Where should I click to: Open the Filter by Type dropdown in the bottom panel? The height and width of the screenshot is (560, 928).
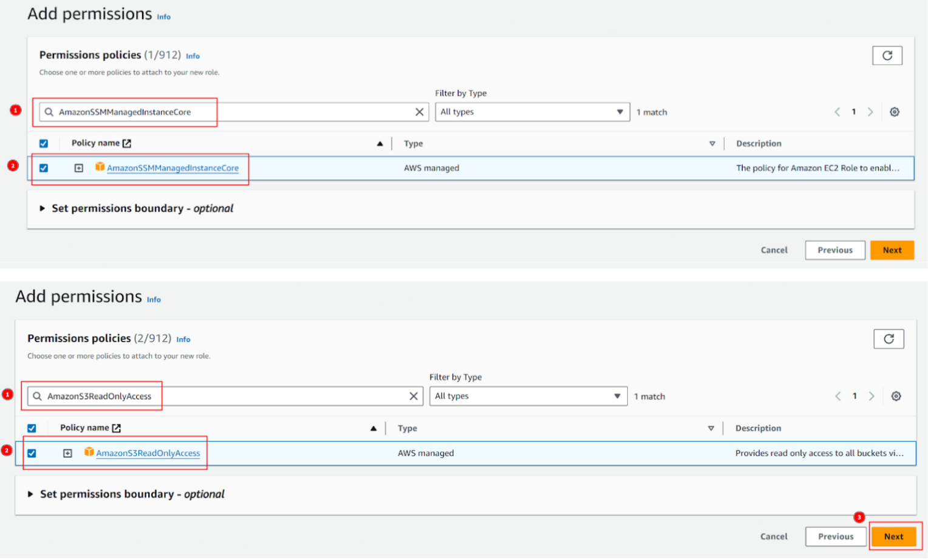click(528, 396)
